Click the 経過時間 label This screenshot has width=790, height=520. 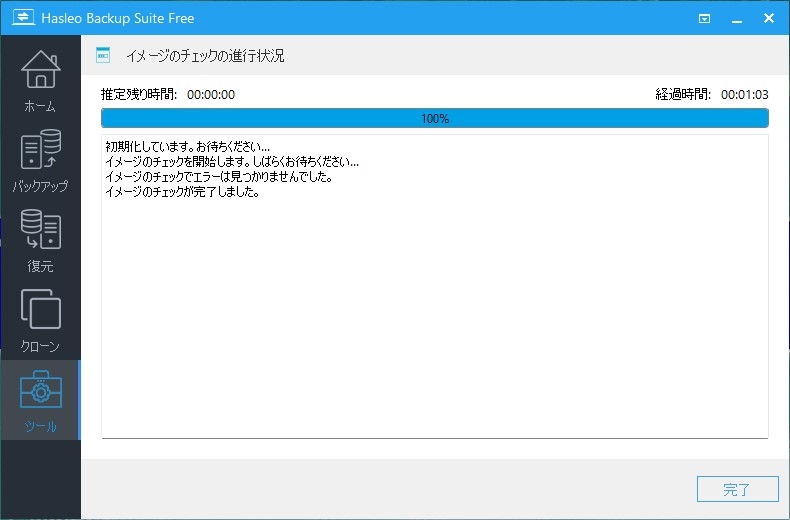click(683, 94)
